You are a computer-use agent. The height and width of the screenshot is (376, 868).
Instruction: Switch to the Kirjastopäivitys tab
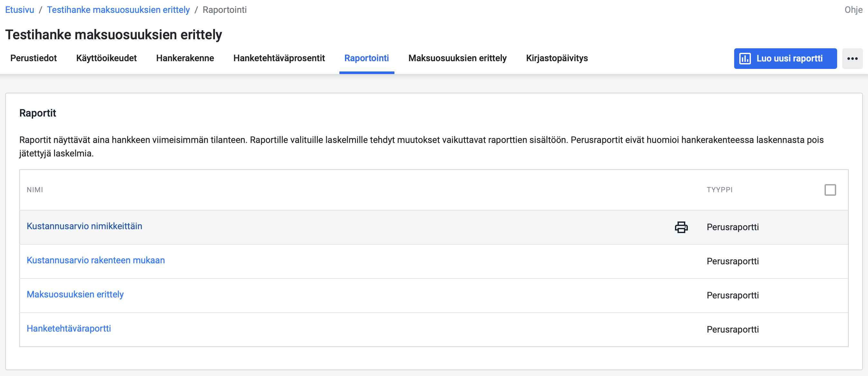click(557, 58)
